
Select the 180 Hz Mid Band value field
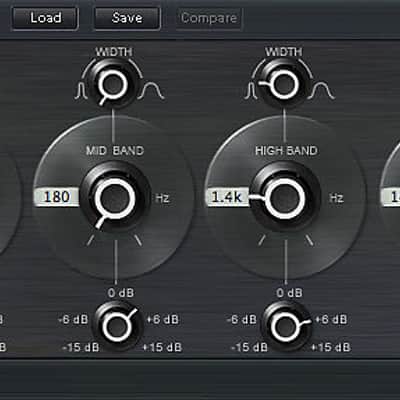pyautogui.click(x=57, y=197)
